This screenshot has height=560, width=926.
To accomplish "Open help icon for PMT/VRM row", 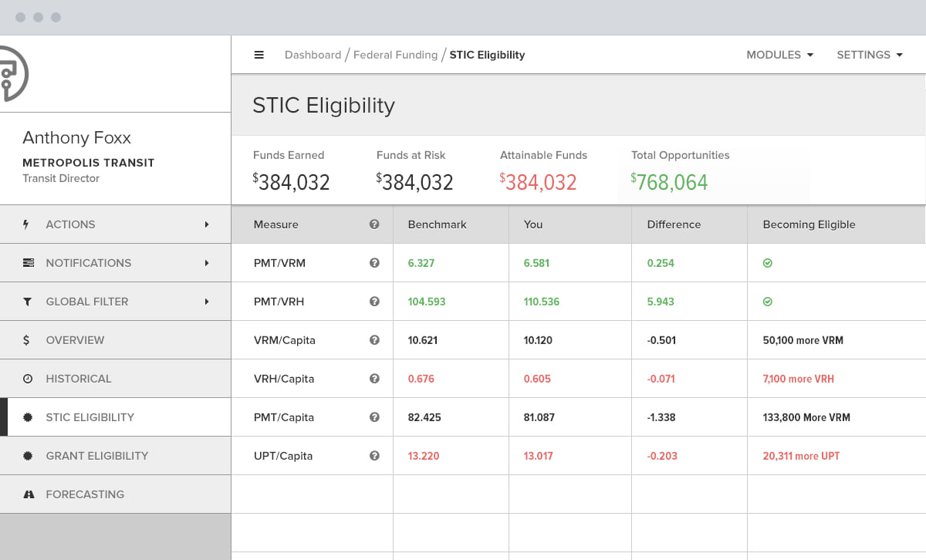I will [x=374, y=263].
